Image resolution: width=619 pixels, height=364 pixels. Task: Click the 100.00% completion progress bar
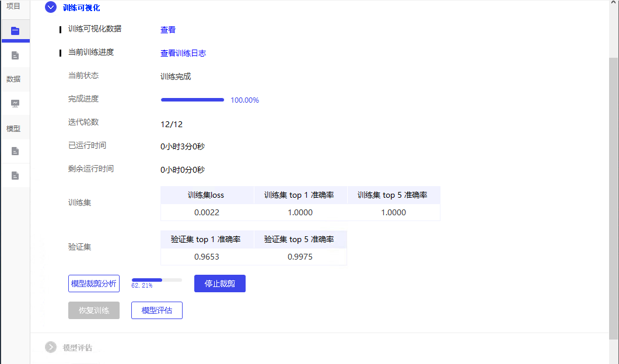click(193, 100)
